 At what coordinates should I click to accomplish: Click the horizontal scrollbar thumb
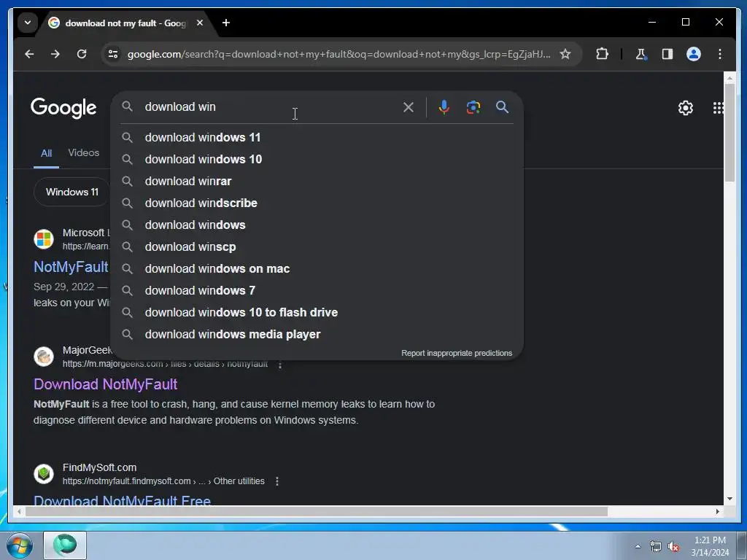(x=317, y=511)
